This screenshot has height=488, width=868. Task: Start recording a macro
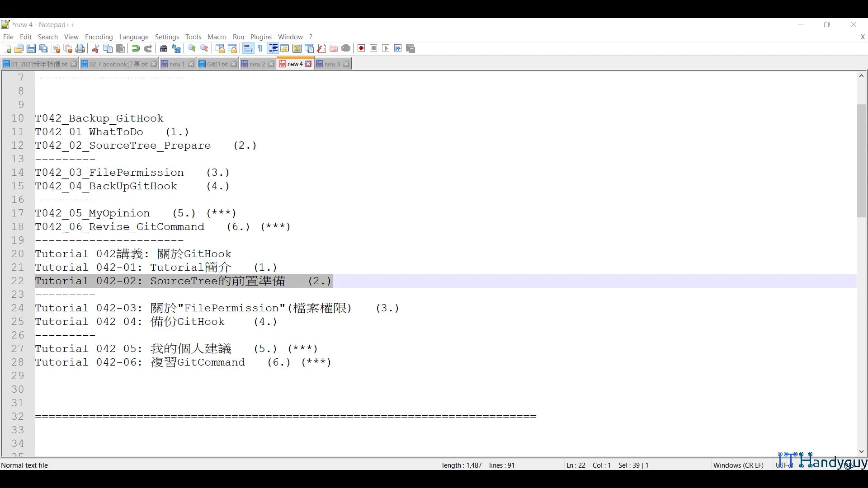(x=361, y=48)
